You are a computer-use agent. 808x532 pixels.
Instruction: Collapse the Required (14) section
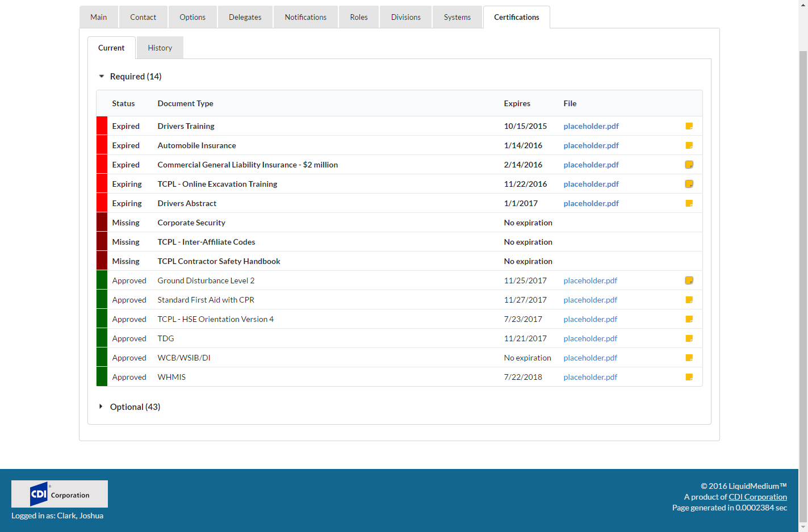[x=102, y=77]
